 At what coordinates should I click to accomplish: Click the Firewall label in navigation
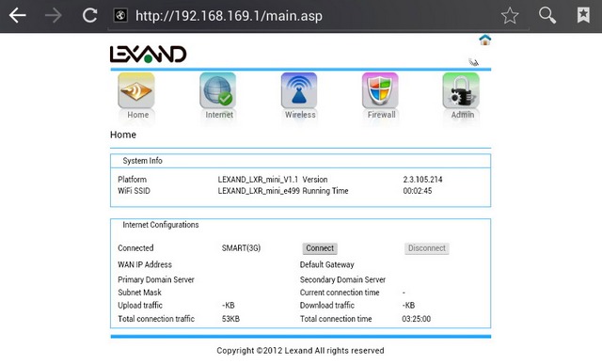pyautogui.click(x=381, y=115)
